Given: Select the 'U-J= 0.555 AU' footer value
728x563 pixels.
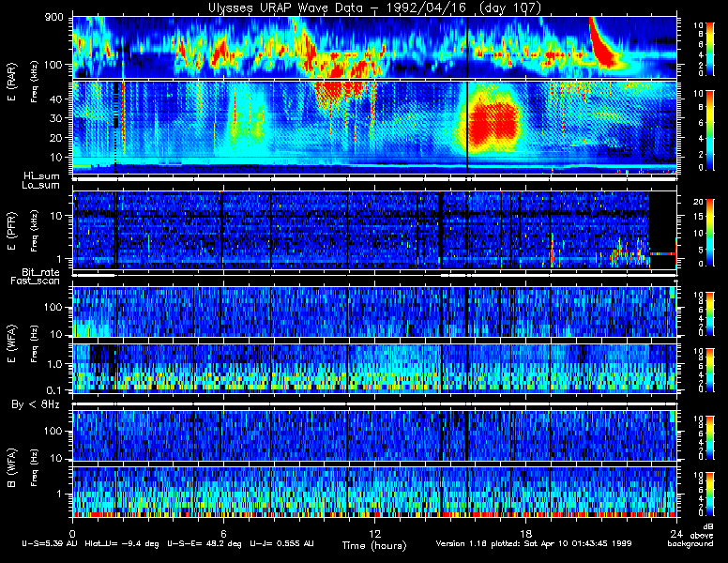Looking at the screenshot, I should 281,543.
